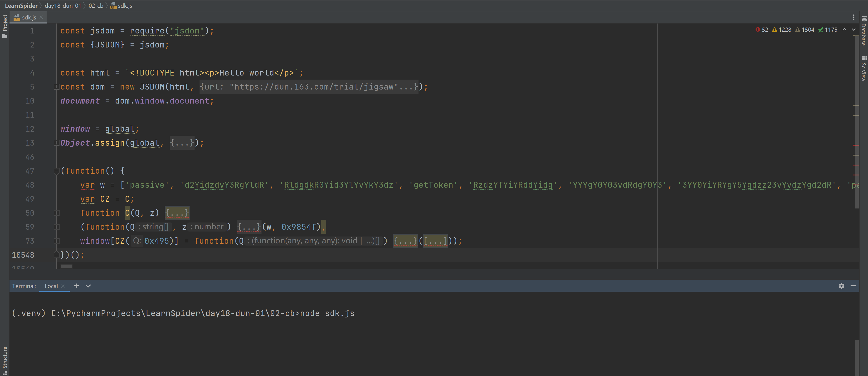Expand the folded JSDOM options on line 5
868x376 pixels.
tap(56, 87)
